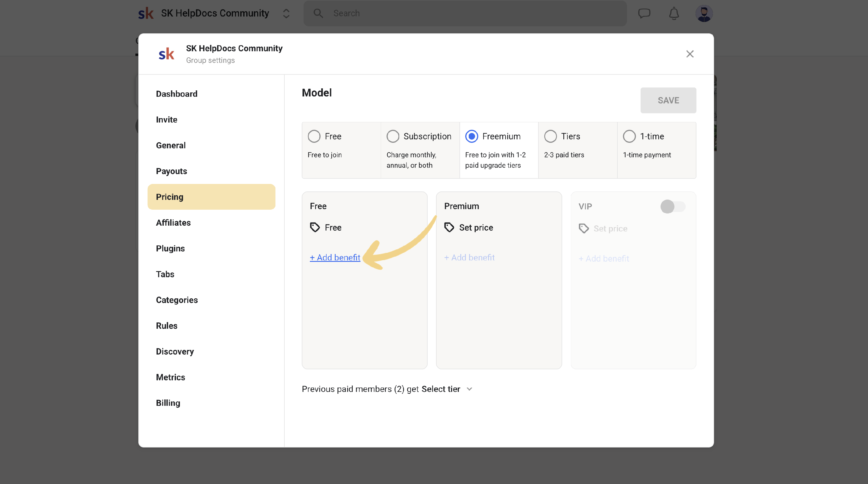Enable the VIP tier toggle

pos(673,207)
